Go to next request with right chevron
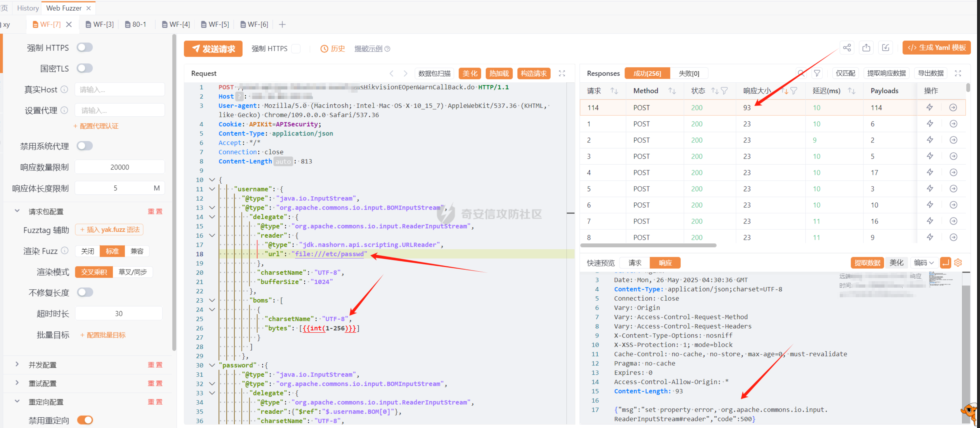The width and height of the screenshot is (980, 428). (406, 74)
